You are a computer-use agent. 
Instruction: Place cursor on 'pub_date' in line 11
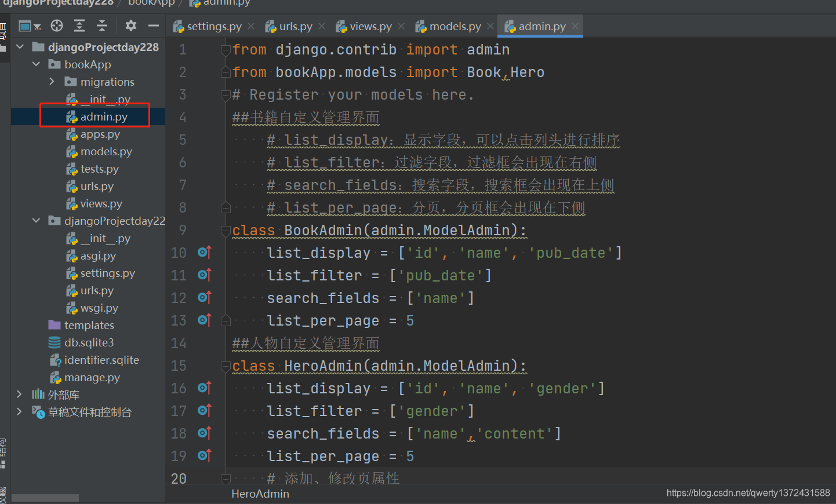441,275
